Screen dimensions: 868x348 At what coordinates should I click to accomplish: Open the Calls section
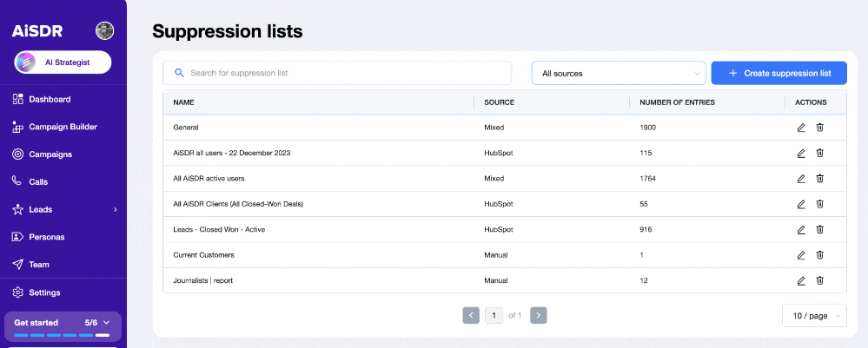tap(38, 181)
